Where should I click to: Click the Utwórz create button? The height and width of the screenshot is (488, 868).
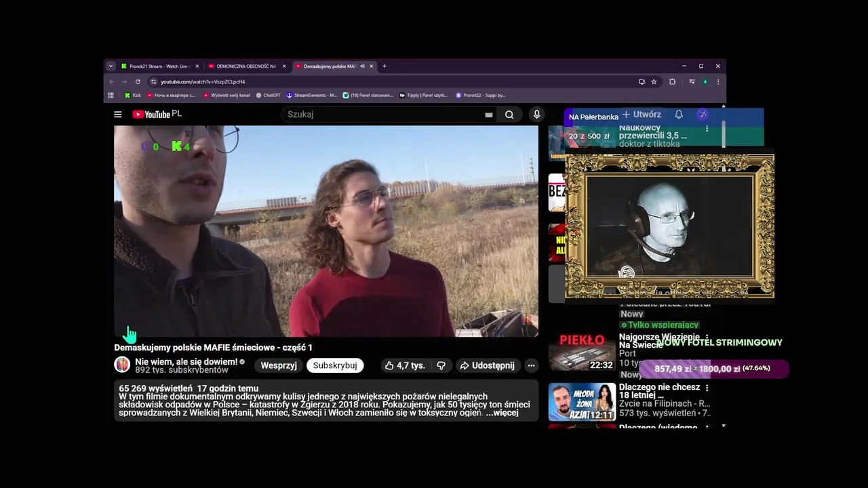point(642,115)
